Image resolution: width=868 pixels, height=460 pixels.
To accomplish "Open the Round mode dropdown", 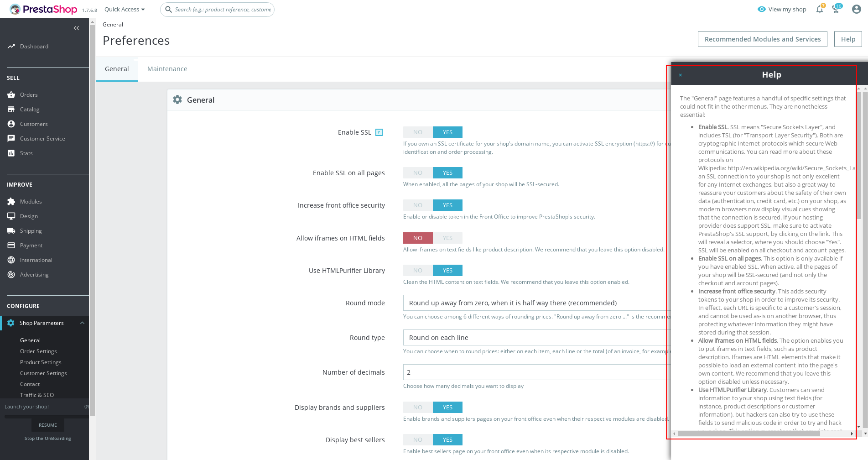I will [x=537, y=303].
